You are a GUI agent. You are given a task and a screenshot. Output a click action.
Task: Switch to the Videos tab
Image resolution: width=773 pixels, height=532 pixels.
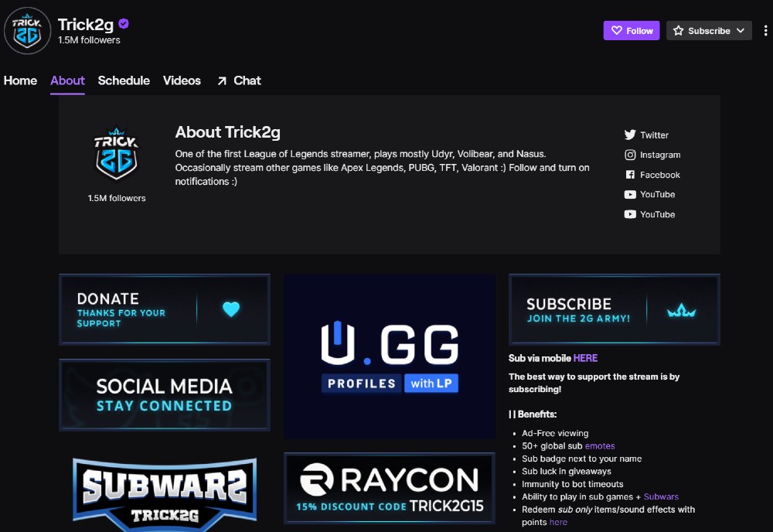(182, 80)
